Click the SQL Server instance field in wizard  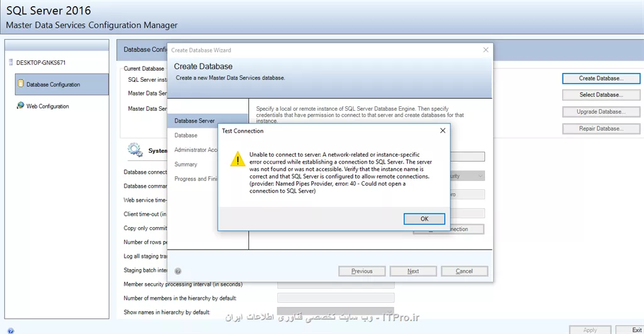point(467,157)
